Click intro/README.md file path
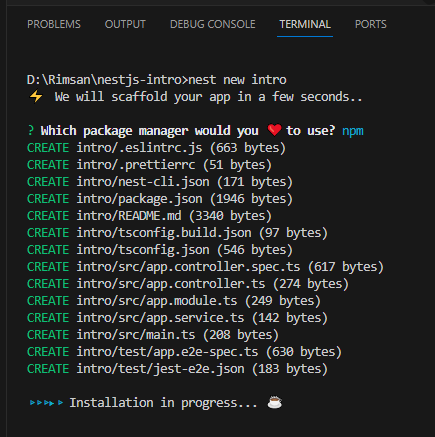The height and width of the screenshot is (437, 435). coord(129,216)
